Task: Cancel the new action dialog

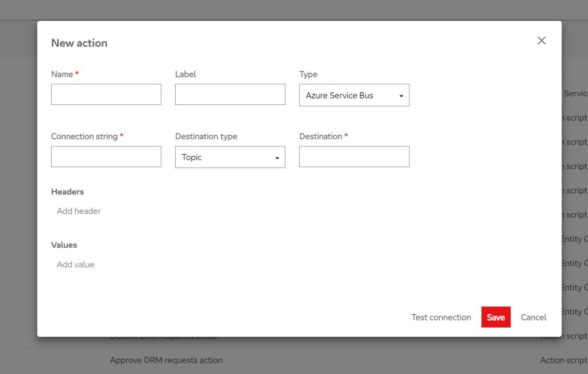Action: 533,317
